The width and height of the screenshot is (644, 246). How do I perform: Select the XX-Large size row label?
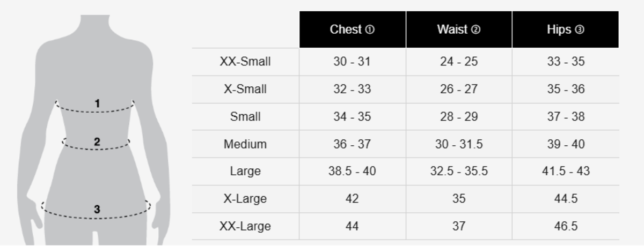click(245, 226)
